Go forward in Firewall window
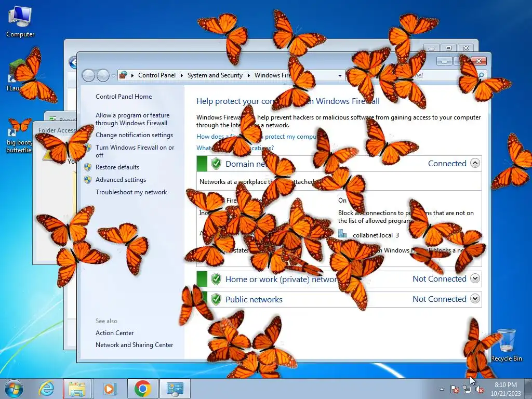 (x=103, y=75)
